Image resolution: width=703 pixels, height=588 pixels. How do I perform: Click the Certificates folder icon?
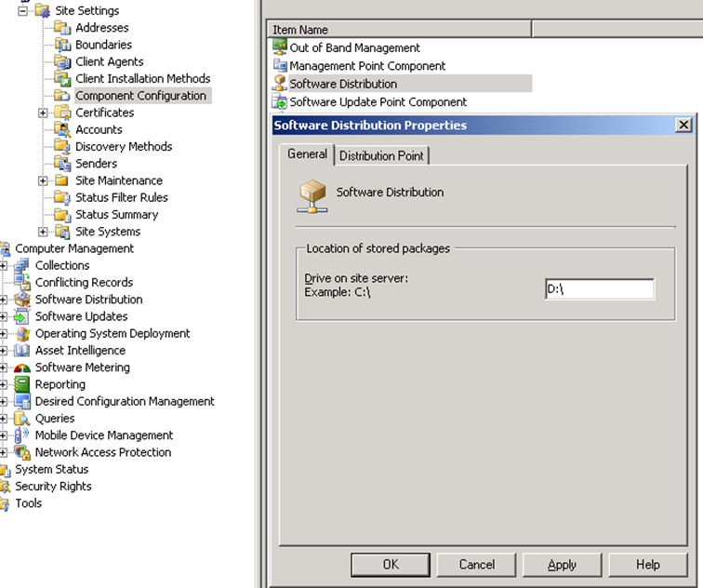point(62,113)
